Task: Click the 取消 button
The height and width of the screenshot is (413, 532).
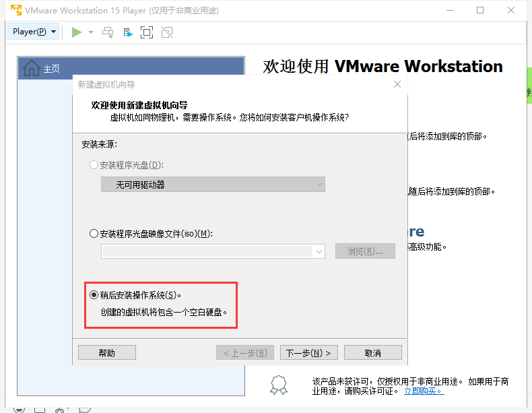Action: pos(373,353)
